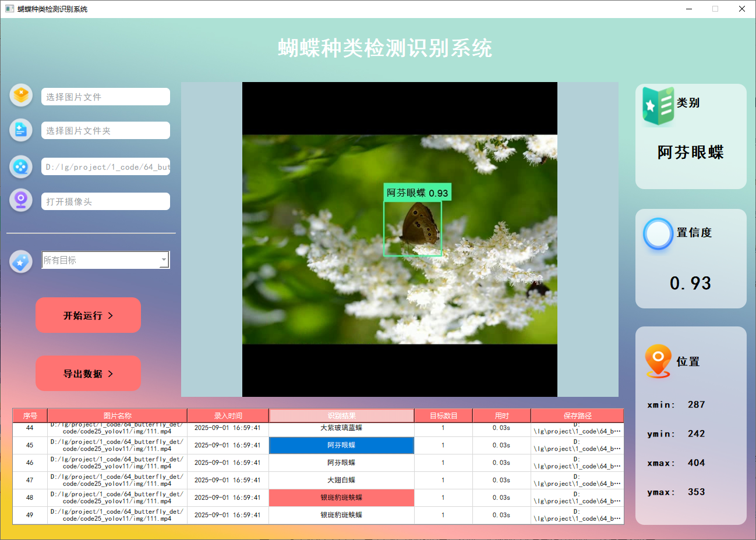Click the 保存路径 column header

(577, 415)
